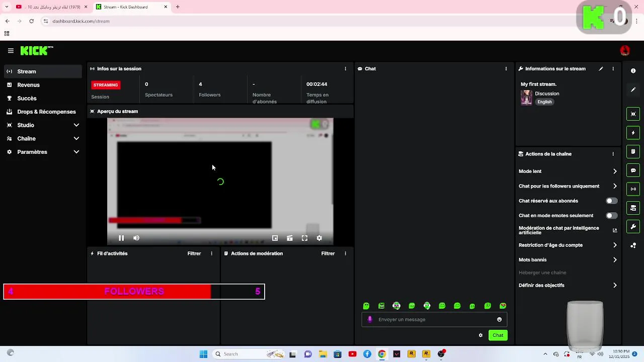
Task: Toggle the broadcast signal widget in right sidebar
Action: tap(633, 189)
